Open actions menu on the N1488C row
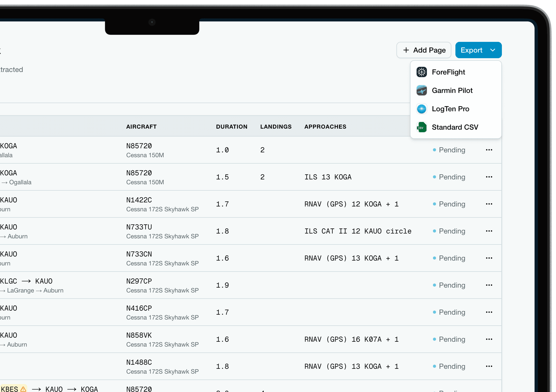The image size is (556, 392). [489, 366]
